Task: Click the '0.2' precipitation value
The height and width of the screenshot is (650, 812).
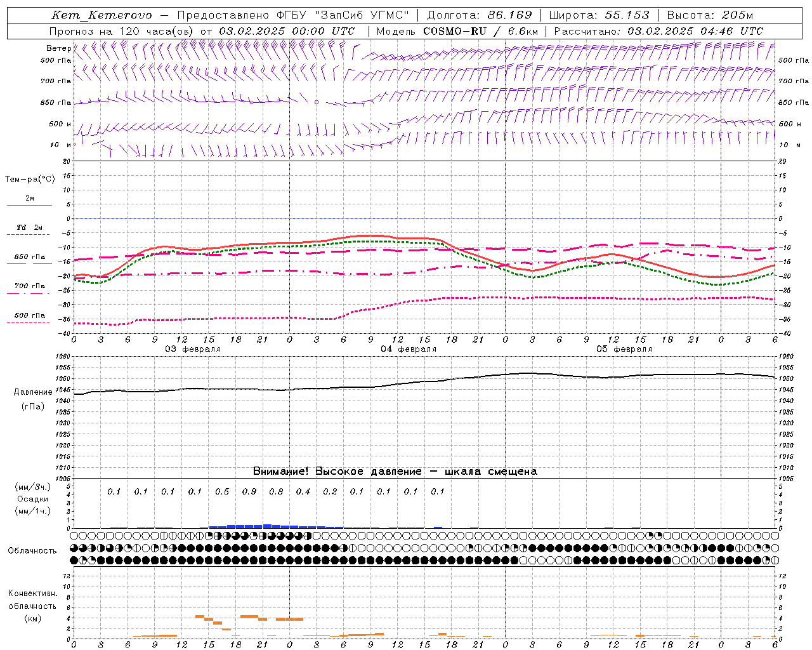Action: click(330, 491)
